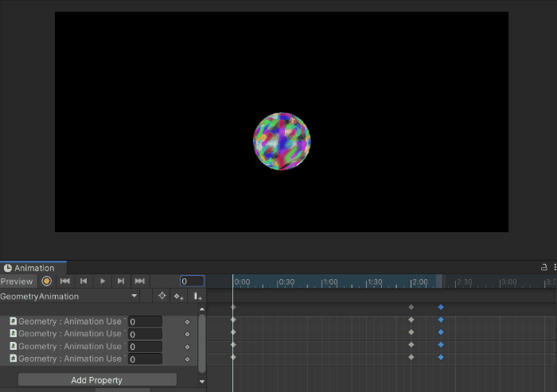557x392 pixels.
Task: Click second property row's keyframe at 0:00
Action: click(233, 332)
